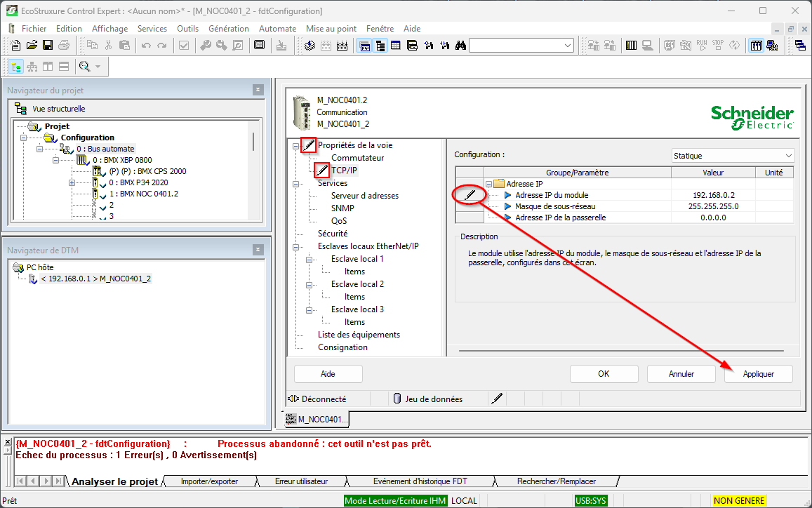
Task: Select Liste des équipements tree item
Action: pos(359,335)
